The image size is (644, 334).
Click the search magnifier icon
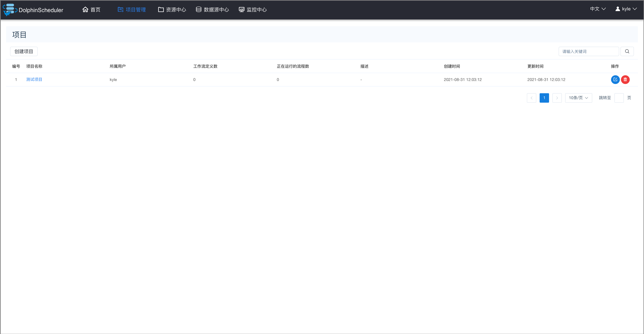pos(627,51)
